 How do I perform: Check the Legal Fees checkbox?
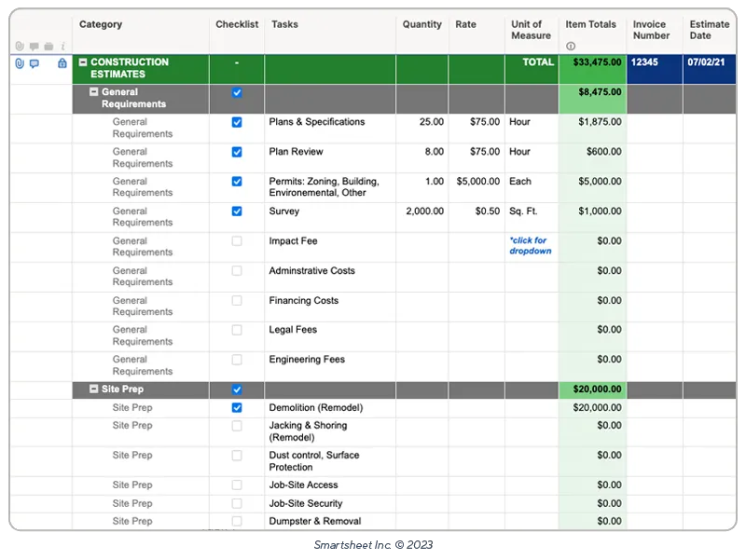tap(237, 331)
